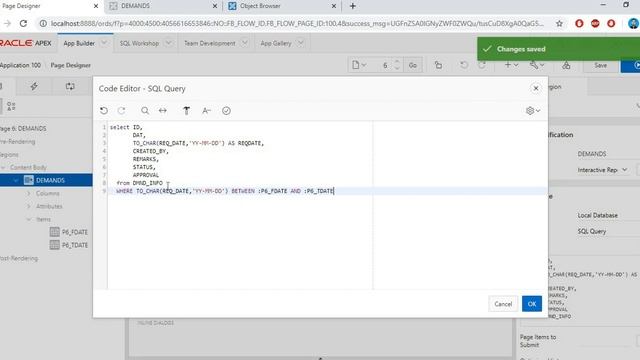Click the lock icon in Page Designer toolbar
Viewport: 640px width, 360px height.
click(438, 65)
